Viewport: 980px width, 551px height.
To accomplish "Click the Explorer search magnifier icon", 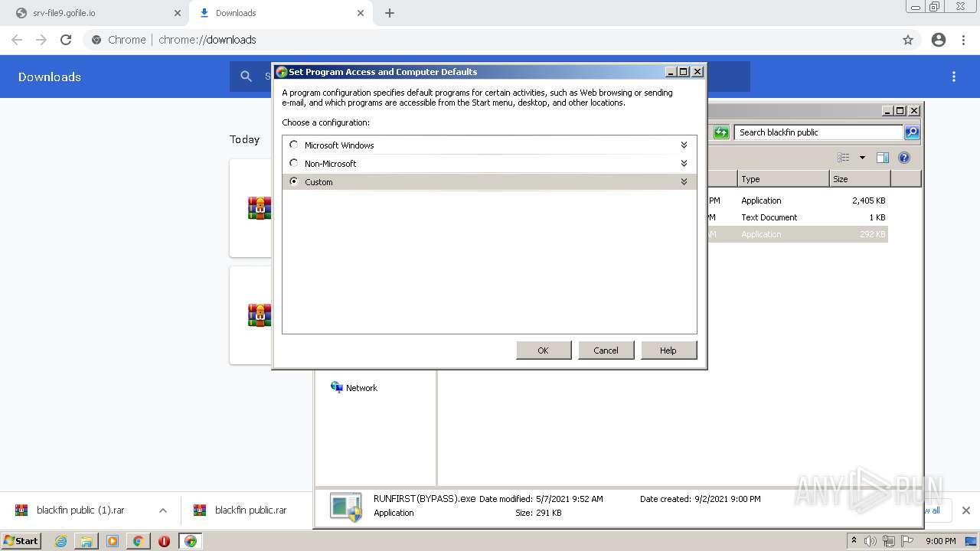I will pyautogui.click(x=911, y=132).
